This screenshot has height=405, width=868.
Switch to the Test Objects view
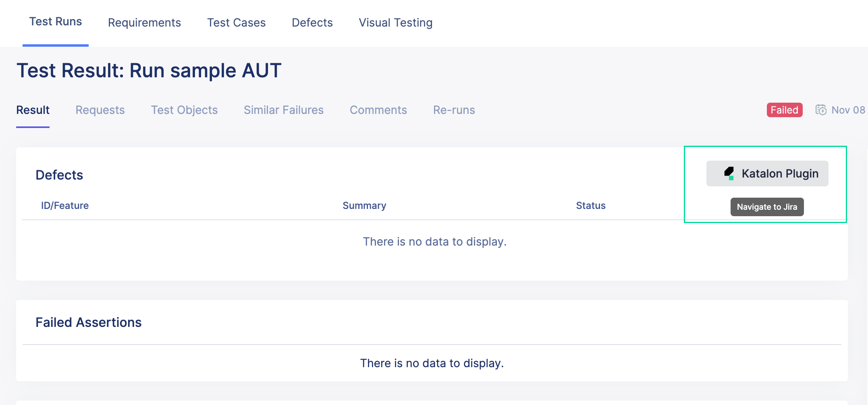click(184, 110)
